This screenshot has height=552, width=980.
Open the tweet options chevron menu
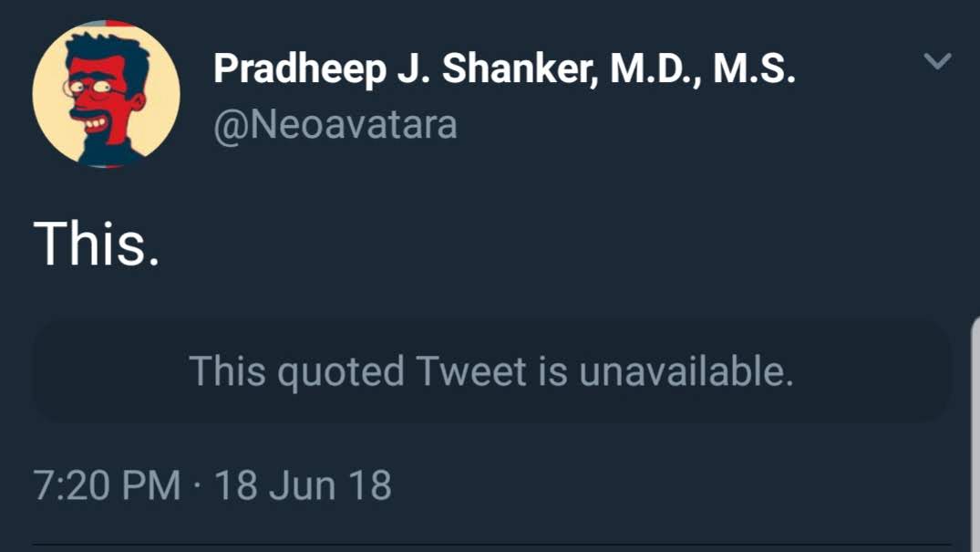[x=937, y=62]
